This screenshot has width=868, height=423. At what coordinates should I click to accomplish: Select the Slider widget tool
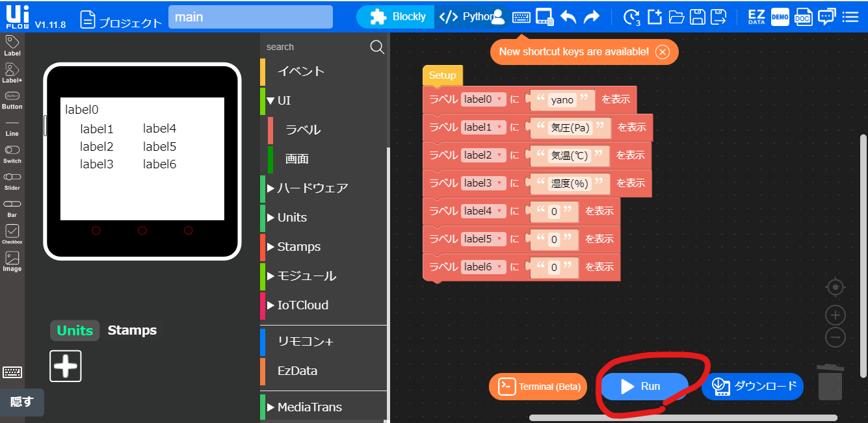pos(12,179)
